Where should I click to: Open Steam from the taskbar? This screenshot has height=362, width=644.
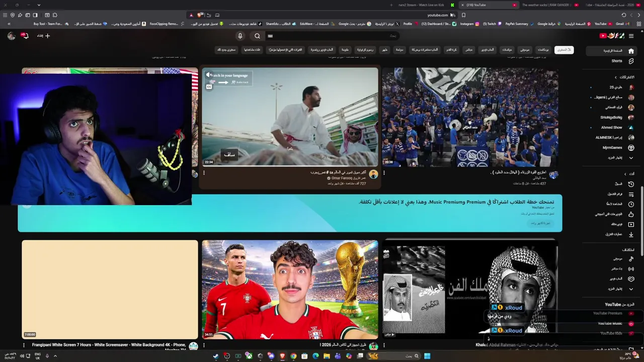pos(216,356)
